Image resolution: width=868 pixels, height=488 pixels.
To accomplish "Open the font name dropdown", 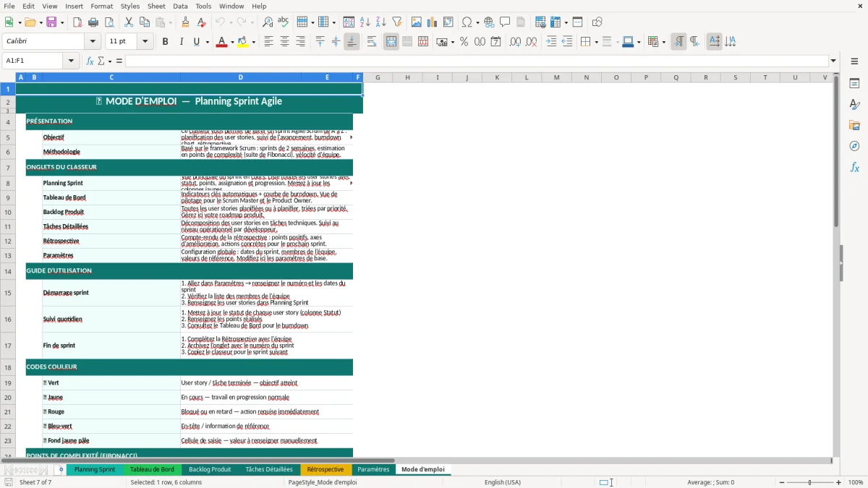I will (x=93, y=42).
